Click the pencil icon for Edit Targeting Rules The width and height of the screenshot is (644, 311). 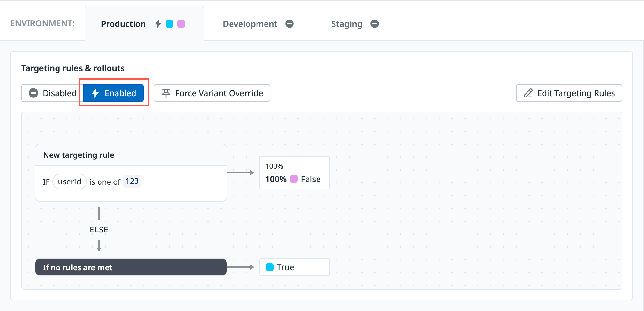point(528,93)
